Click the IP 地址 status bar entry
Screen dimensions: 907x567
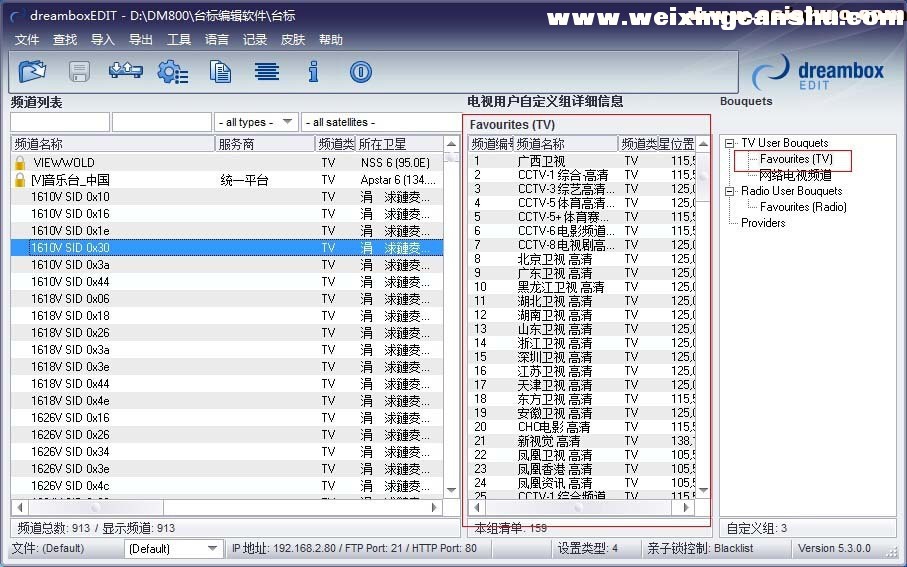click(354, 548)
